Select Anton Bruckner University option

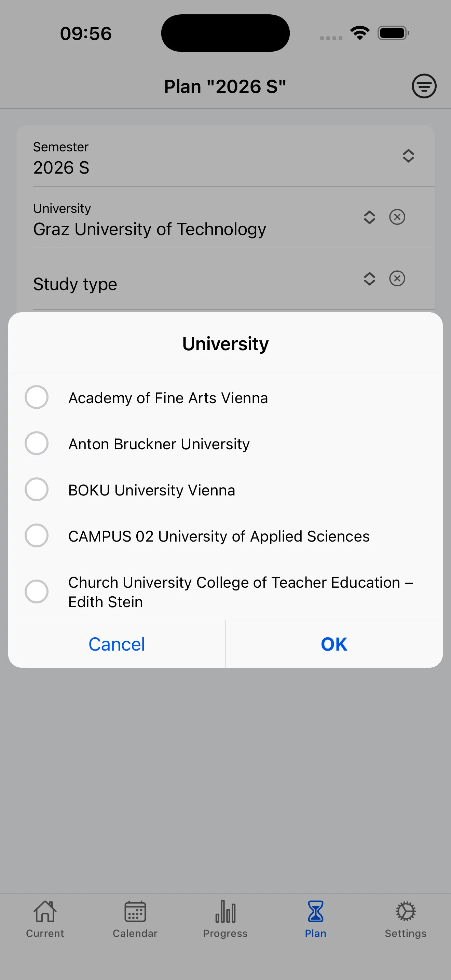point(37,443)
